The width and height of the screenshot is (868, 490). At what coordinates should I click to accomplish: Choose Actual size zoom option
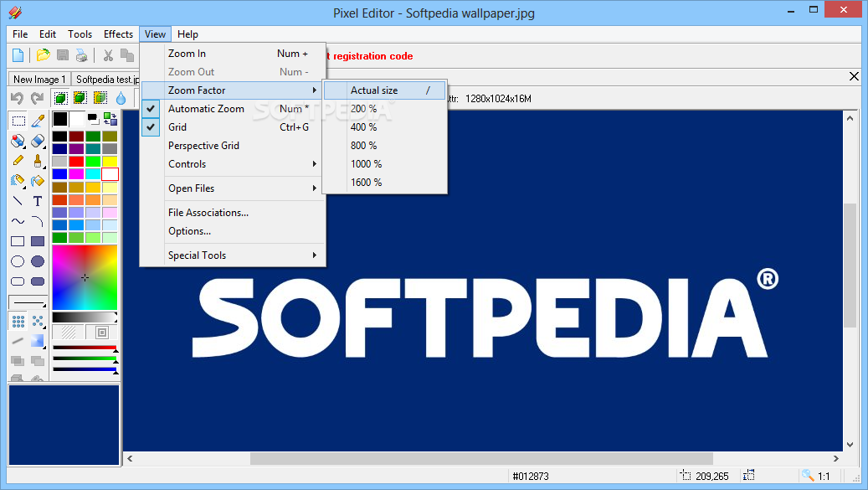point(385,90)
